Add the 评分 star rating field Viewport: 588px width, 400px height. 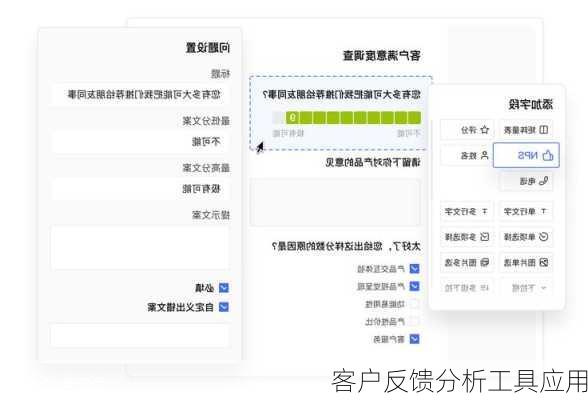point(466,130)
